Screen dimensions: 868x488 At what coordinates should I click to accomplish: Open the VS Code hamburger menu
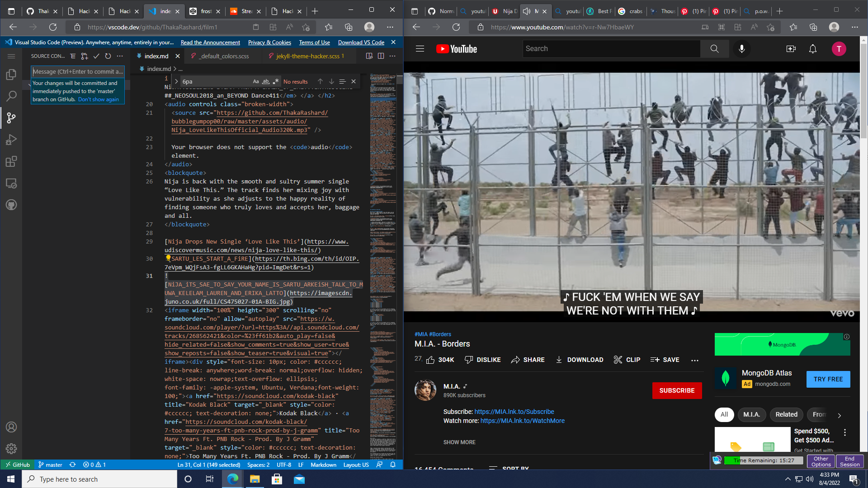11,56
